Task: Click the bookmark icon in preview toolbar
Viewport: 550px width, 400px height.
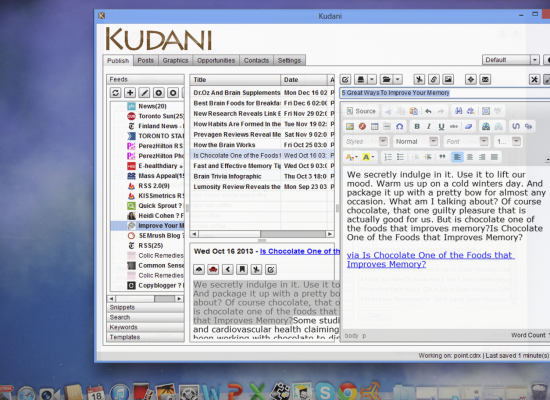Action: coord(242,269)
